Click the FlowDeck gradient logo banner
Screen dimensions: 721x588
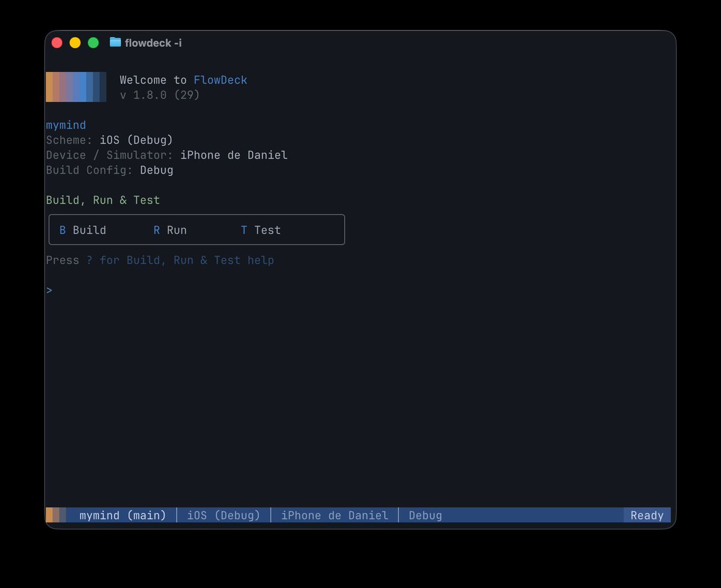point(76,87)
